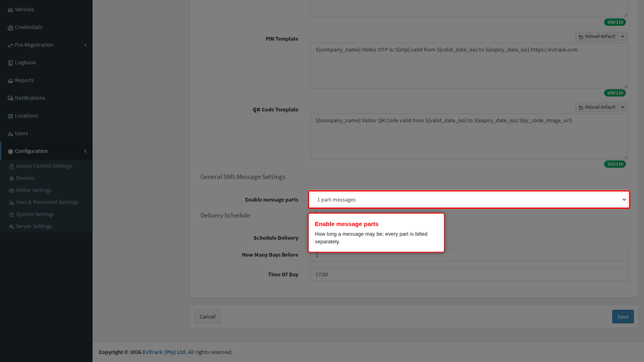Image resolution: width=644 pixels, height=362 pixels.
Task: Reload default for QR Code Template
Action: tap(597, 107)
